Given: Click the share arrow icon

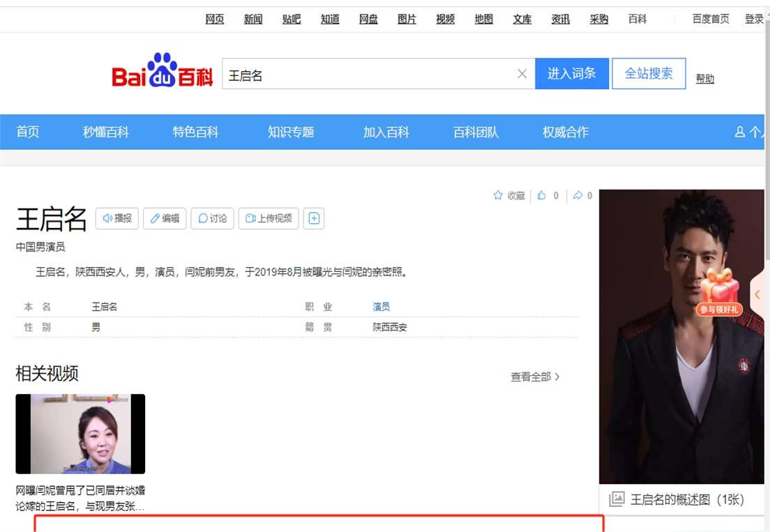Looking at the screenshot, I should point(578,195).
